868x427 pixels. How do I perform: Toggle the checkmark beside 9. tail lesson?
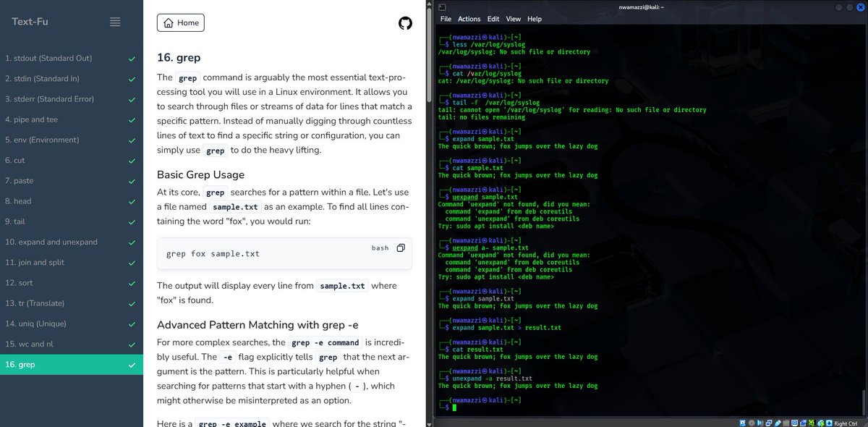click(x=132, y=221)
